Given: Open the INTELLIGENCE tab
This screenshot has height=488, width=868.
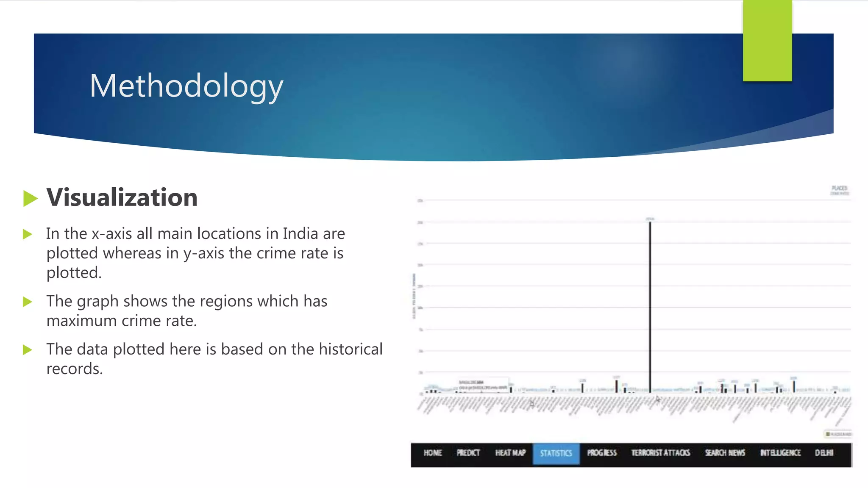Looking at the screenshot, I should 780,453.
